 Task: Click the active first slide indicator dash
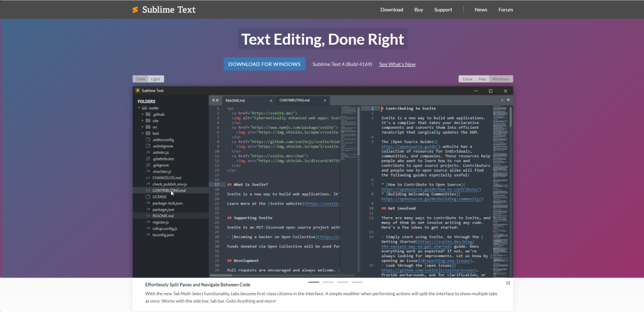[x=314, y=282]
